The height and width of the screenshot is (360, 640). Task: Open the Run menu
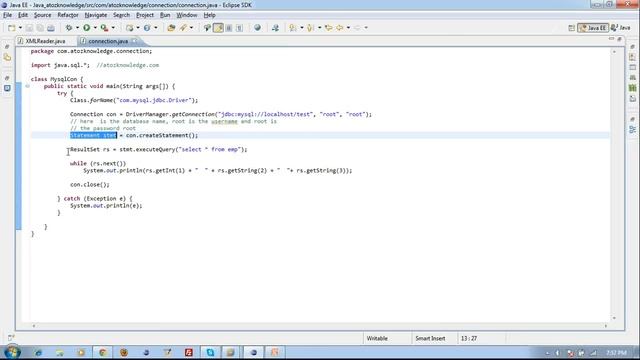165,15
